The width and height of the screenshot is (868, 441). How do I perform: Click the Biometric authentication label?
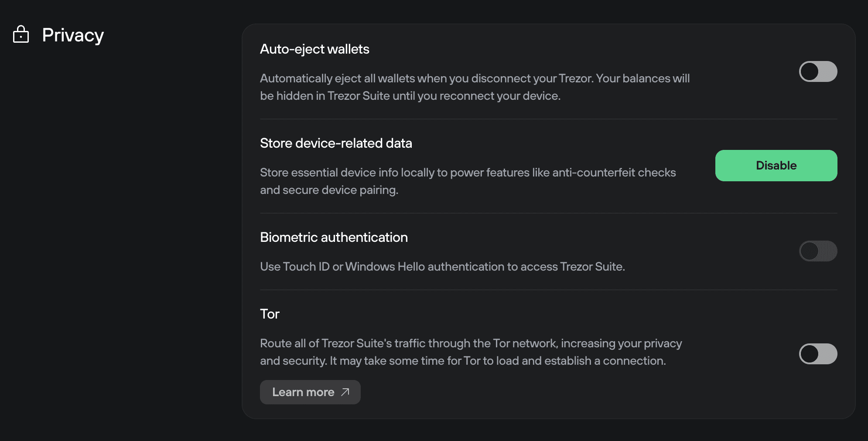tap(334, 237)
